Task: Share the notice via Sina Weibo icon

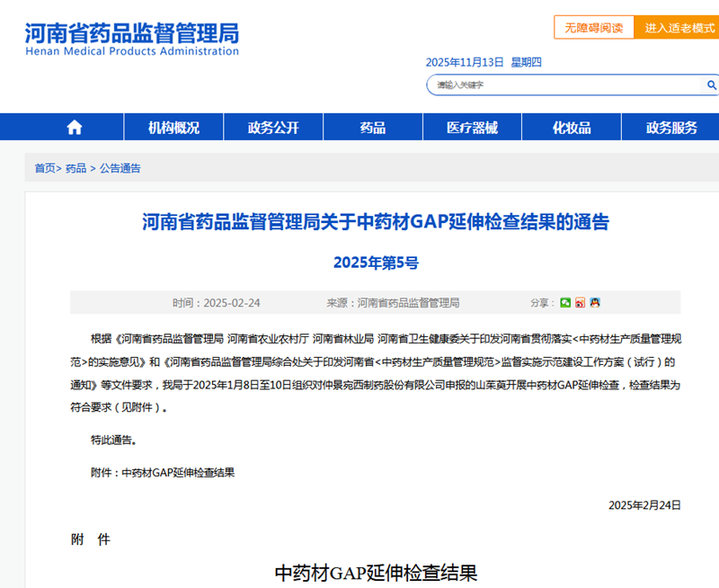Action: 580,303
